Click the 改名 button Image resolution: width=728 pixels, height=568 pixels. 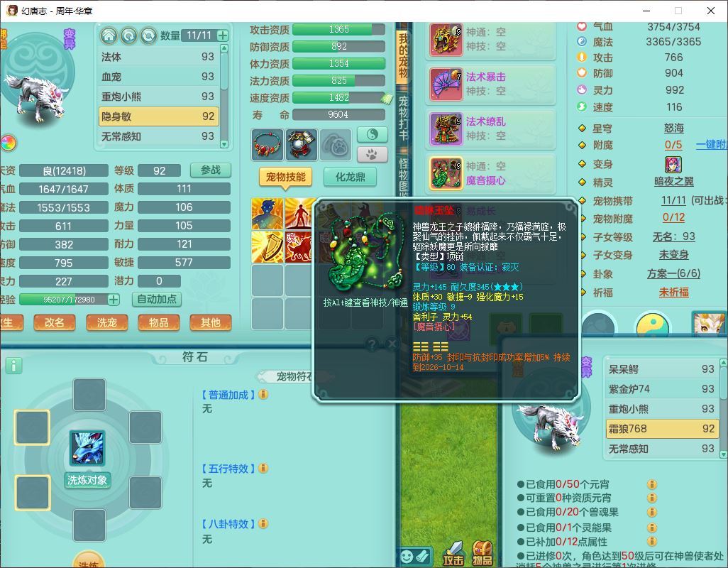point(55,322)
